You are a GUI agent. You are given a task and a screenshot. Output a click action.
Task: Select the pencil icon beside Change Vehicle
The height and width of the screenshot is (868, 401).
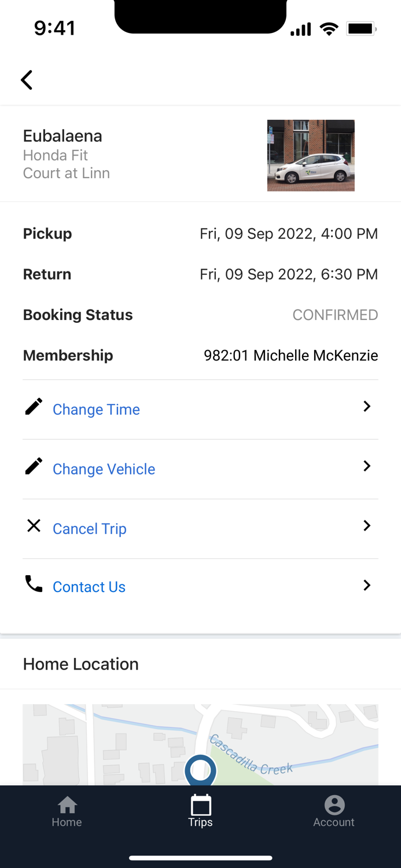click(34, 466)
